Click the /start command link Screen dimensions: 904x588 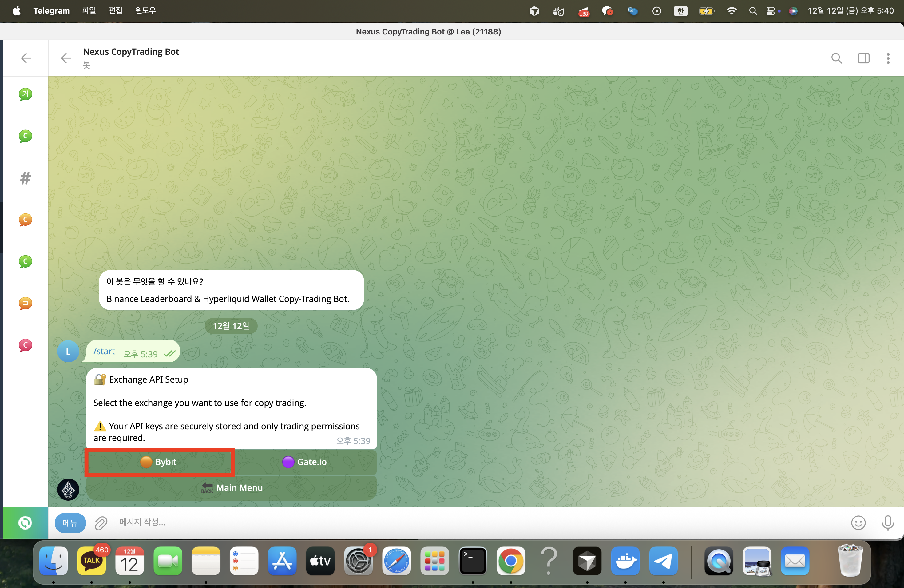pyautogui.click(x=104, y=352)
